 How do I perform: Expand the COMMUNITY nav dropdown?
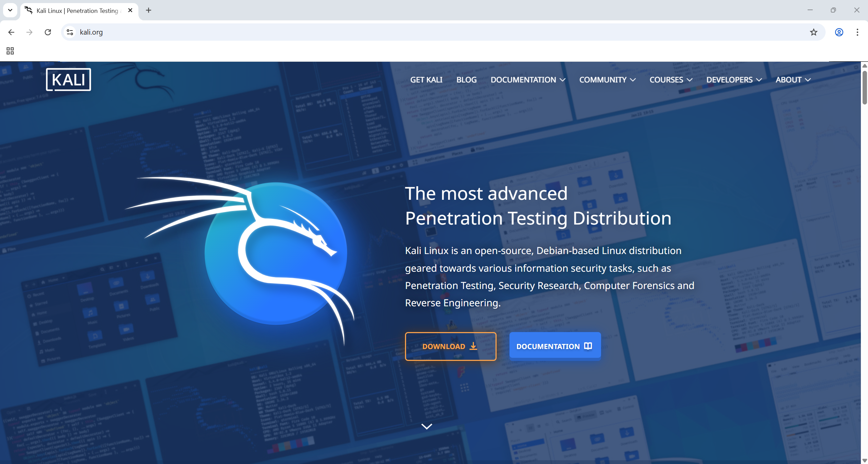pos(607,80)
